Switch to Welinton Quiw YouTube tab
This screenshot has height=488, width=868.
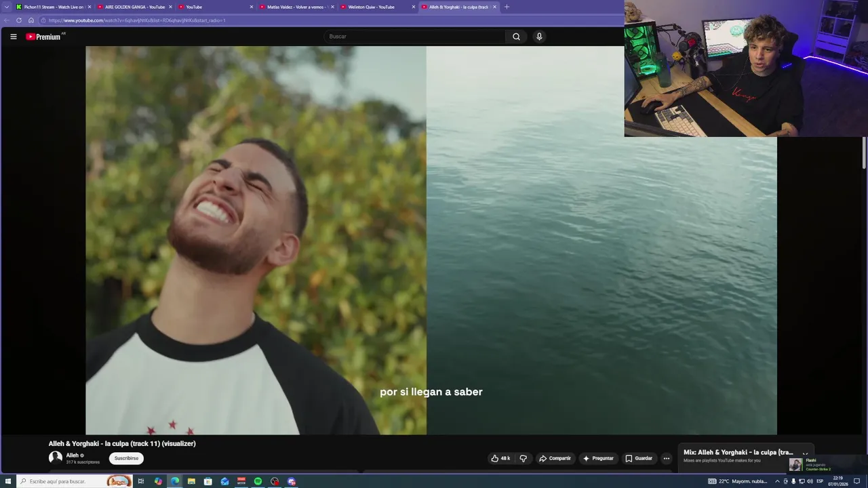click(x=376, y=7)
